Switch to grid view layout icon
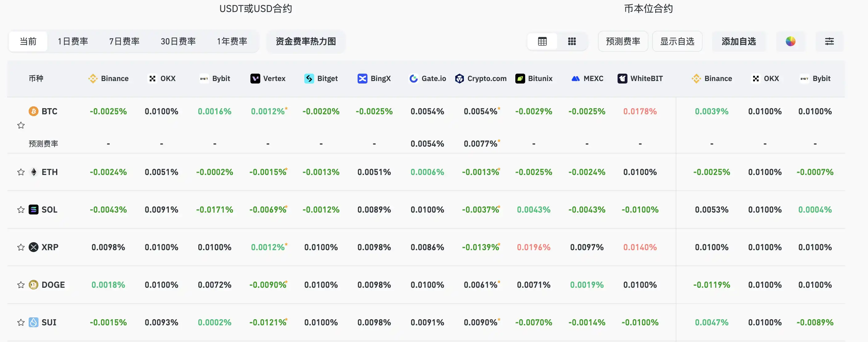868x342 pixels. [x=572, y=42]
